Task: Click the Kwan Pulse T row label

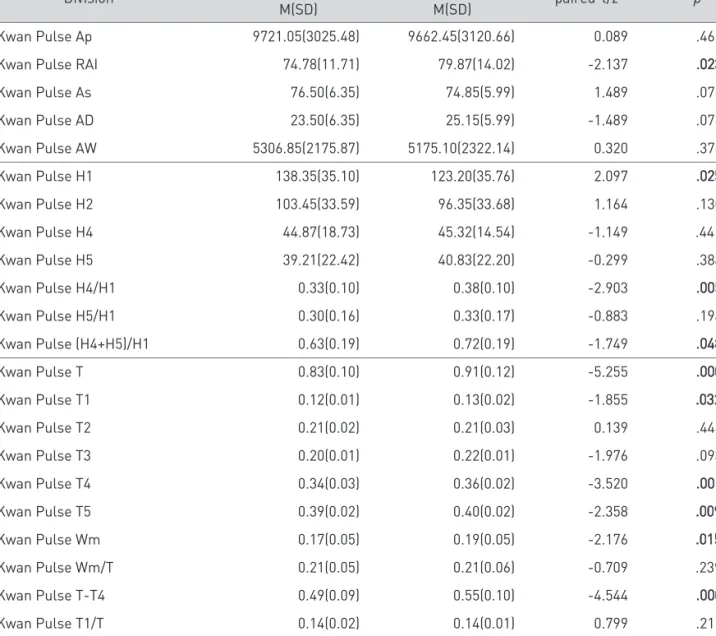Action: pos(41,372)
